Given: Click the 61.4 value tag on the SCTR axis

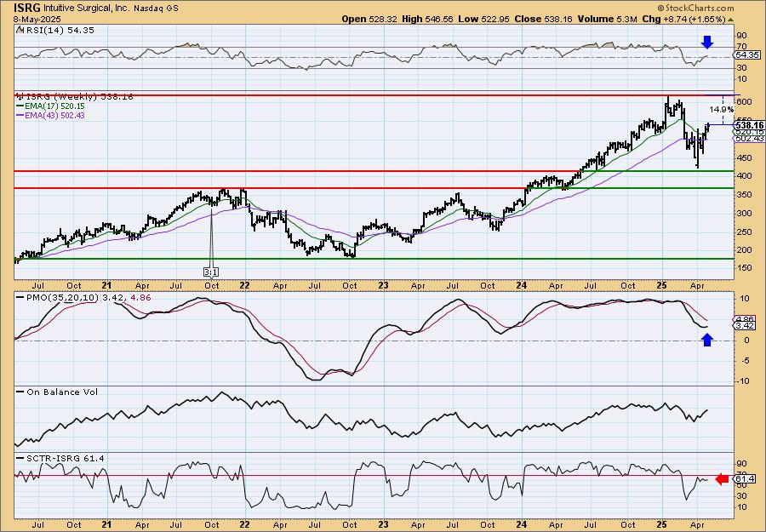Looking at the screenshot, I should pos(745,479).
